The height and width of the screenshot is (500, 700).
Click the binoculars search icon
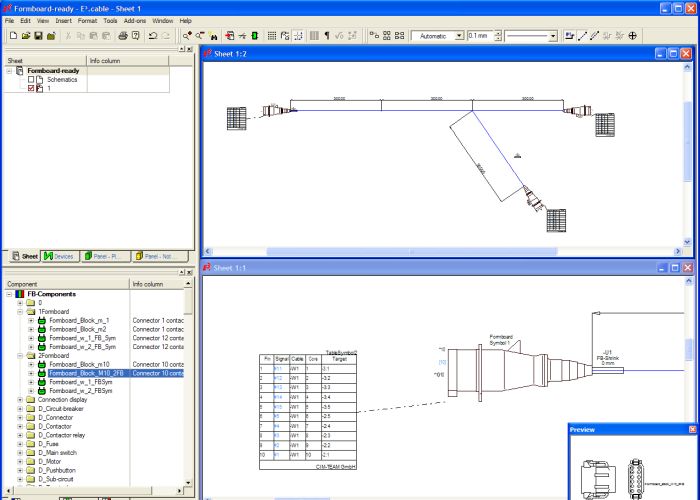(x=213, y=35)
